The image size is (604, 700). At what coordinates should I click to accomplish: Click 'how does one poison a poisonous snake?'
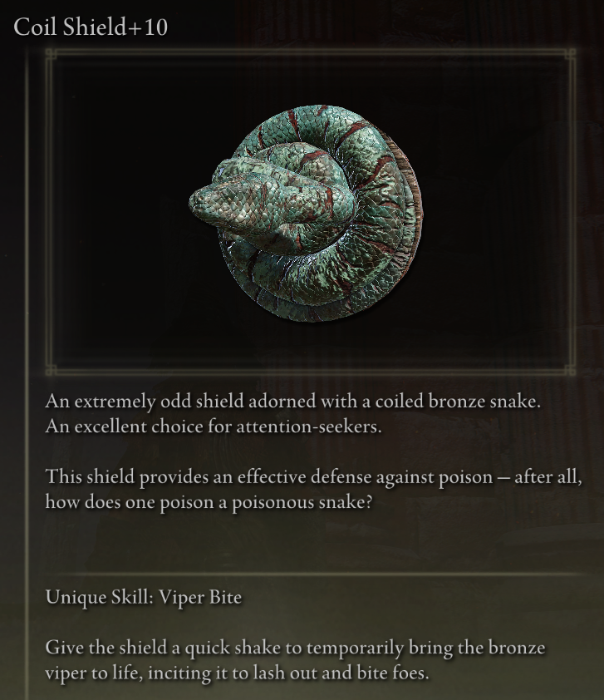(209, 503)
